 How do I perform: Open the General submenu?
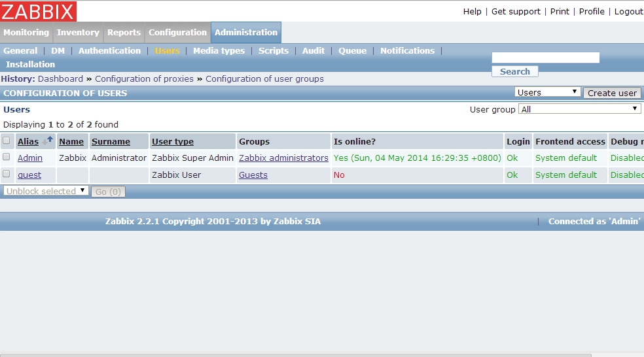(20, 51)
